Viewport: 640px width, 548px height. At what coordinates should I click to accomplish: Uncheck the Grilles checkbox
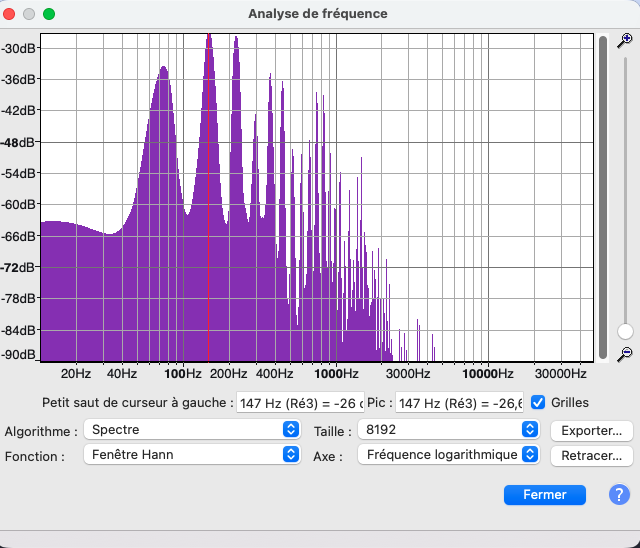[x=538, y=403]
